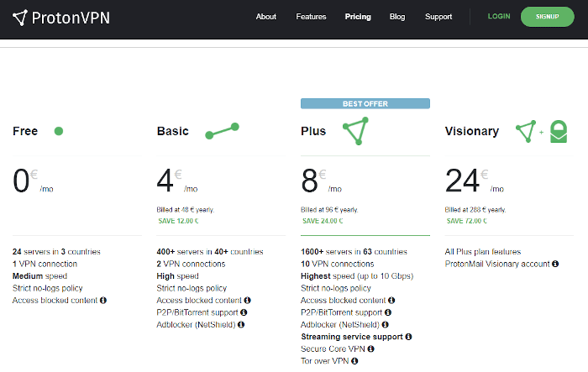Click 'Billed at 288 € yearly' text

point(475,210)
